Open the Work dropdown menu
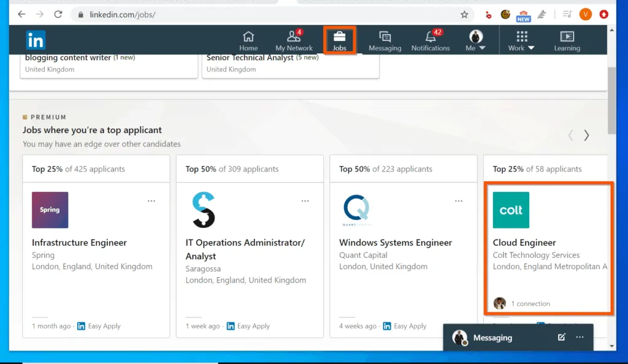The height and width of the screenshot is (364, 628). tap(521, 39)
